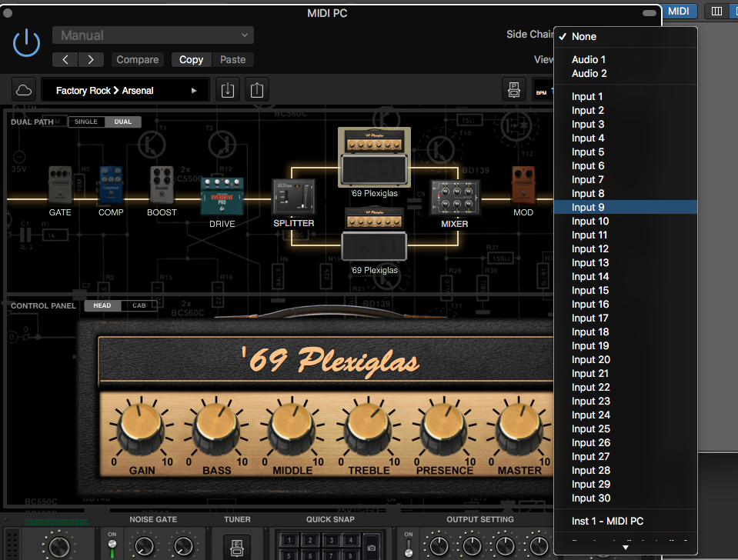The image size is (738, 560).
Task: Choose Input 16 from the list
Action: 626,305
